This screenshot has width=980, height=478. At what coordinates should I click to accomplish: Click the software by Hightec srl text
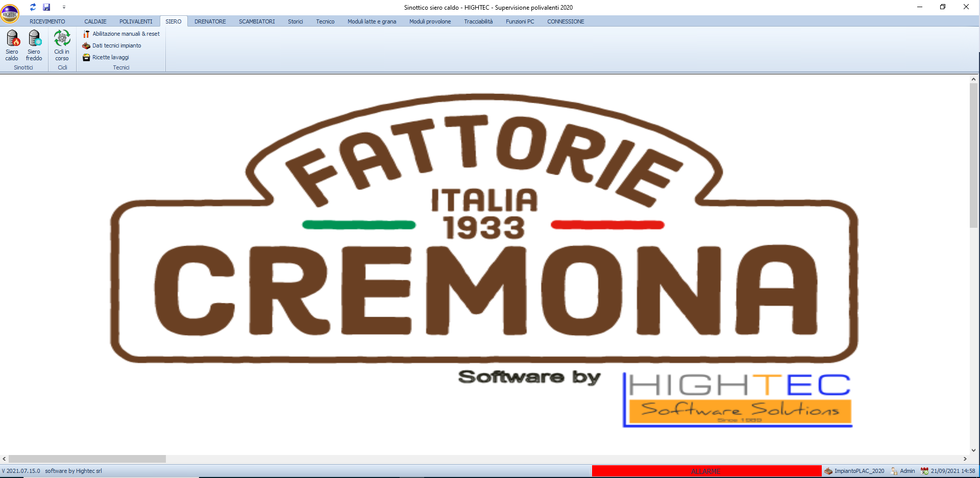point(73,471)
